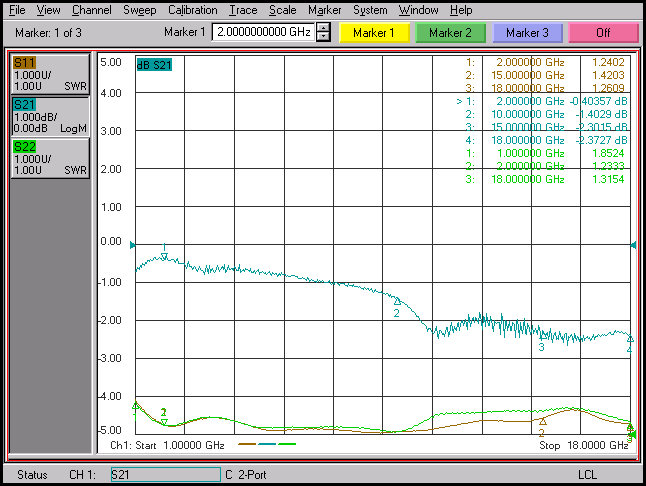Image resolution: width=646 pixels, height=486 pixels.
Task: Click S21 marker 3 triangle near 15 GHz
Action: [x=543, y=337]
